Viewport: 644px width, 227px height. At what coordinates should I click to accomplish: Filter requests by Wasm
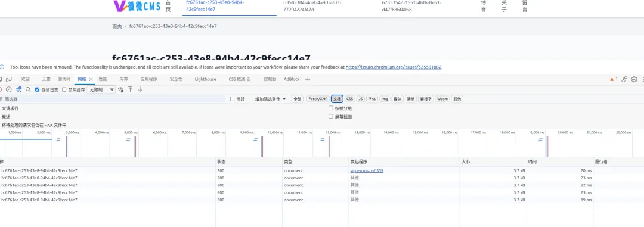tap(442, 99)
